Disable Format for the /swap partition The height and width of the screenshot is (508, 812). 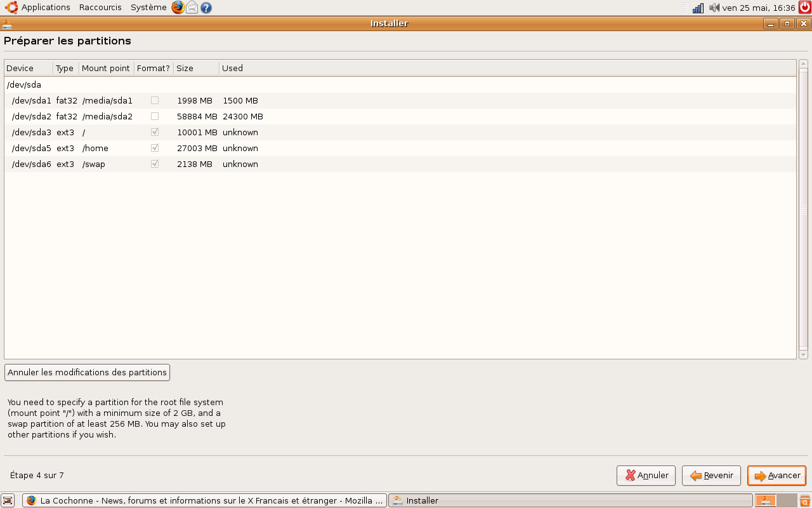coord(154,164)
